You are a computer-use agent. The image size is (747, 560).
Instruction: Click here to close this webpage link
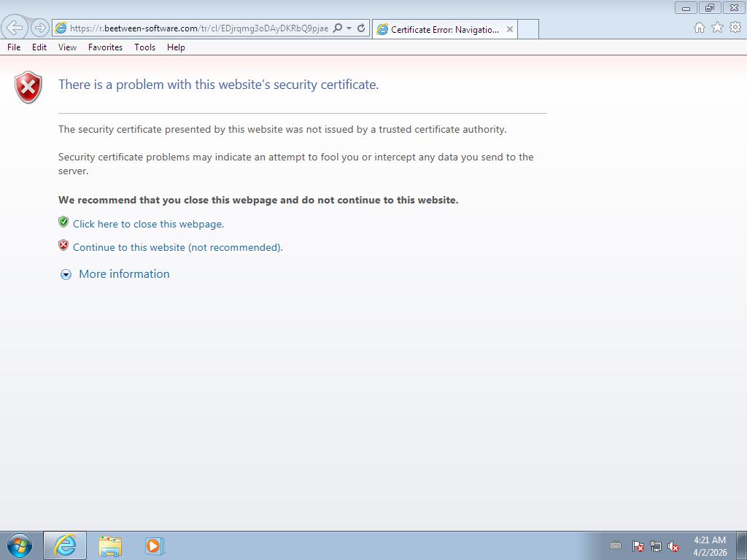point(148,224)
